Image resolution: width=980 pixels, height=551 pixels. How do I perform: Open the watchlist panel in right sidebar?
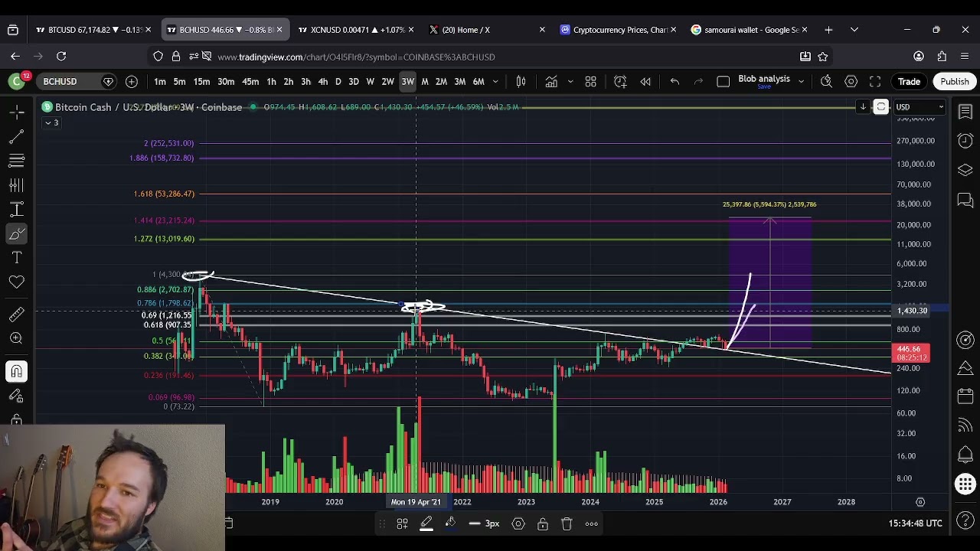tap(965, 112)
